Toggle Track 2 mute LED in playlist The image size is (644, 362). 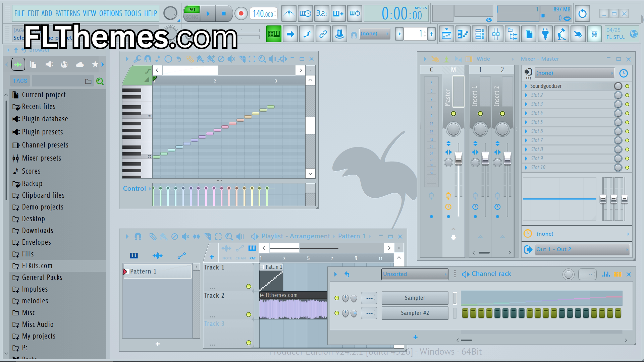click(249, 315)
